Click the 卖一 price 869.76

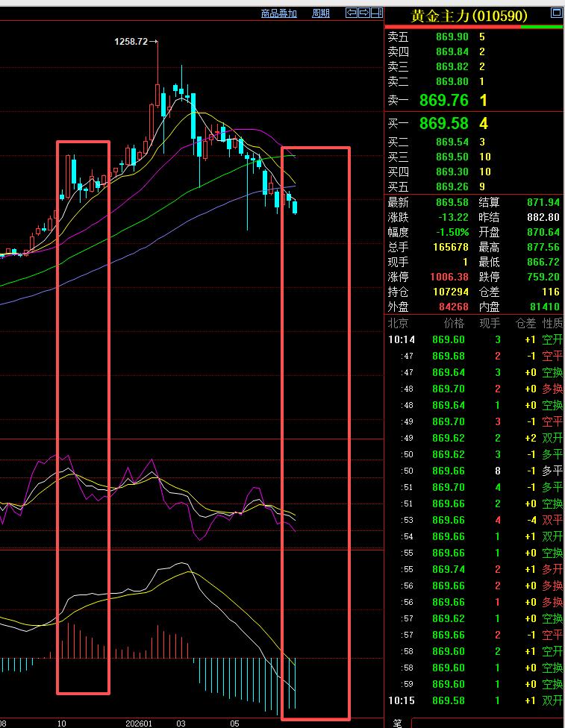(444, 100)
